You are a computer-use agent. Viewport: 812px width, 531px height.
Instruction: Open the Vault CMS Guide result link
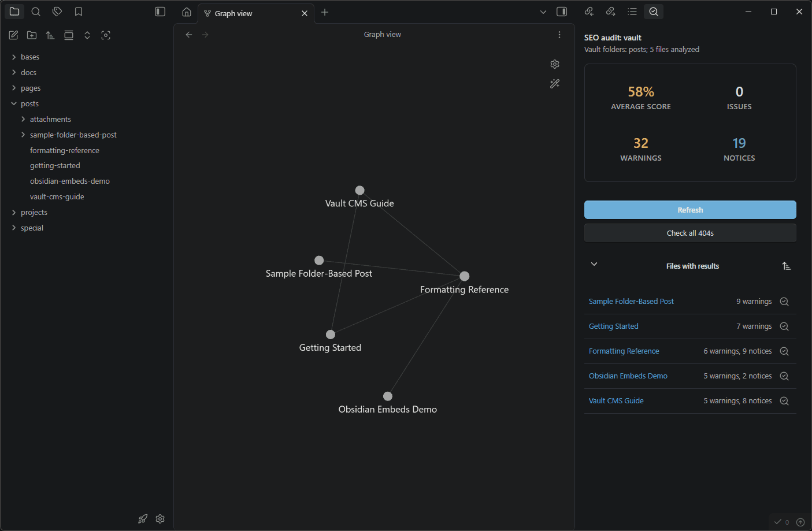click(616, 400)
